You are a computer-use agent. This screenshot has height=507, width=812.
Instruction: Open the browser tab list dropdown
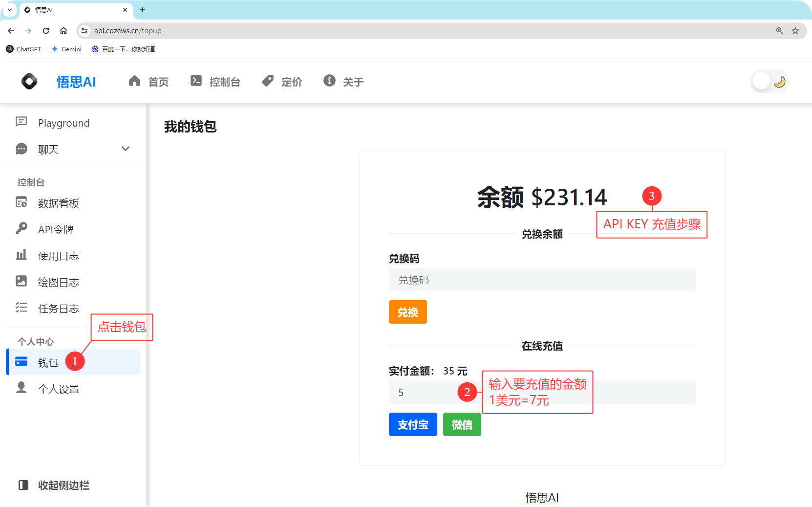(x=9, y=9)
